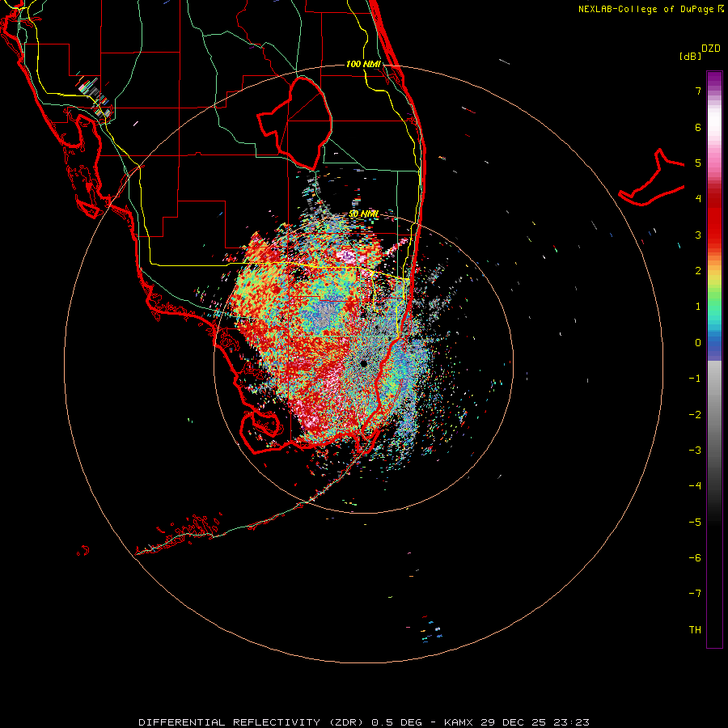Click the DIFFERENTIAL REFLECTIVITY (ZDR) caption text
728x728 pixels.
252,722
